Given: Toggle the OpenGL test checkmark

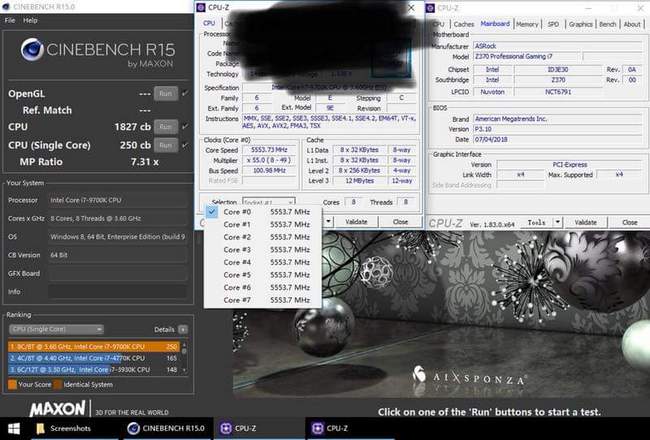Looking at the screenshot, I should pos(185,94).
